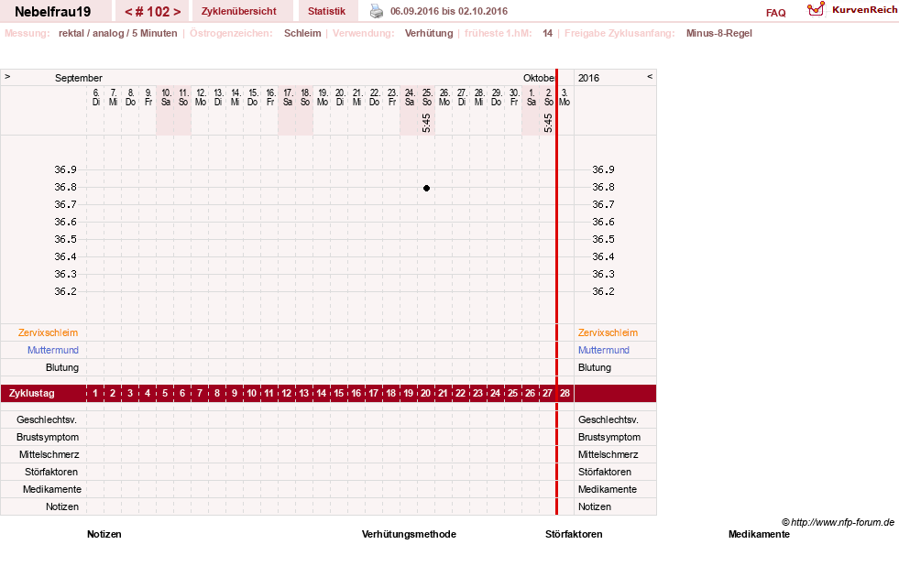
Task: Click left temperature scale label 36.5
Action: 65,239
